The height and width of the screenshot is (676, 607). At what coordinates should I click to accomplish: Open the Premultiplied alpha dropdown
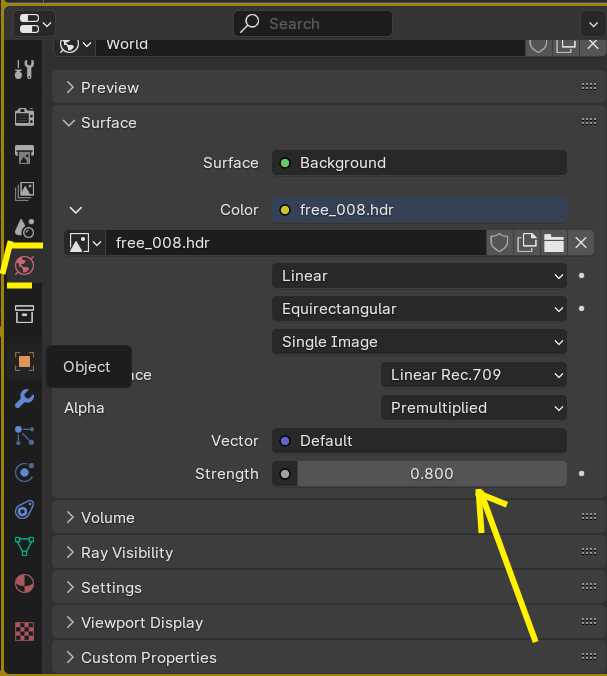pos(473,408)
